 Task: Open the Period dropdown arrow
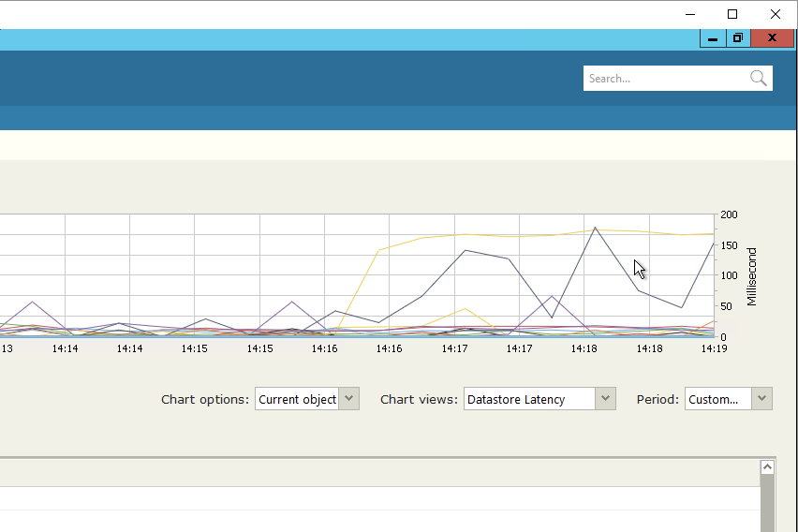click(762, 399)
